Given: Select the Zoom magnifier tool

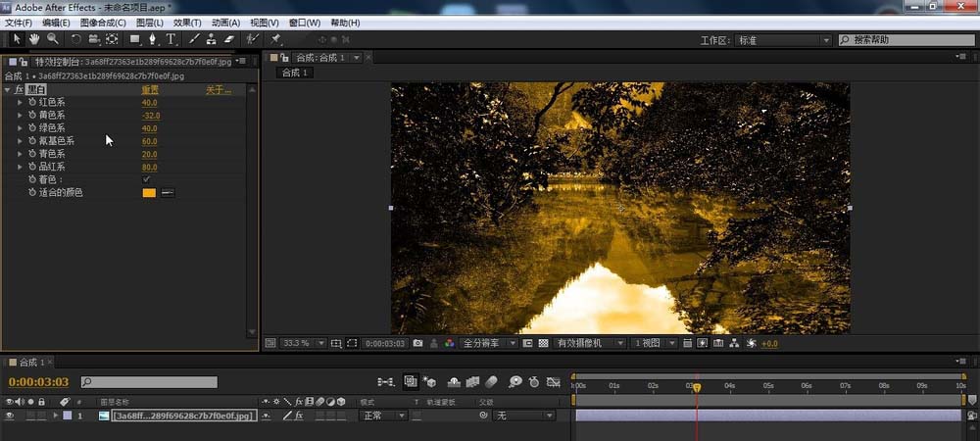Looking at the screenshot, I should (x=52, y=39).
